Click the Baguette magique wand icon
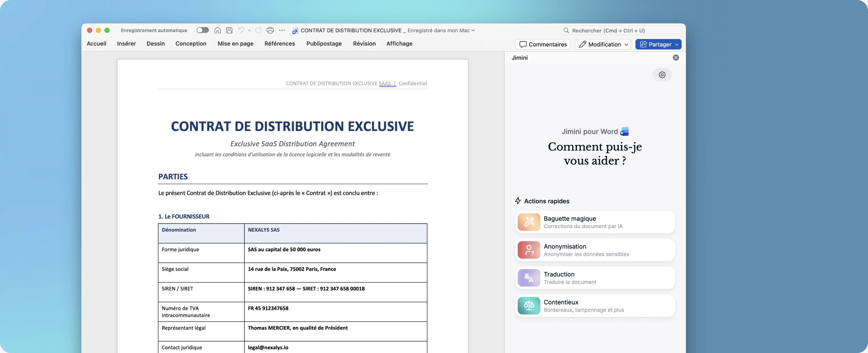The image size is (868, 353). [x=529, y=222]
